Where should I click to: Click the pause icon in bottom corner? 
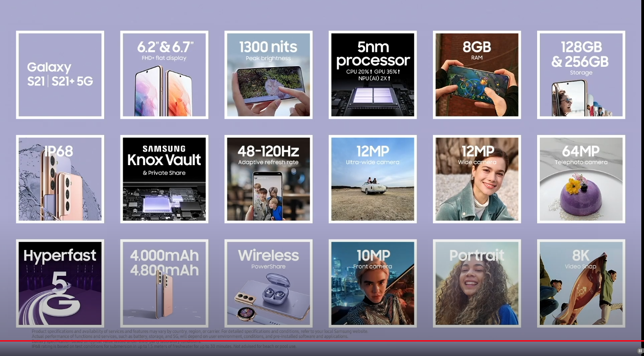coord(640,351)
